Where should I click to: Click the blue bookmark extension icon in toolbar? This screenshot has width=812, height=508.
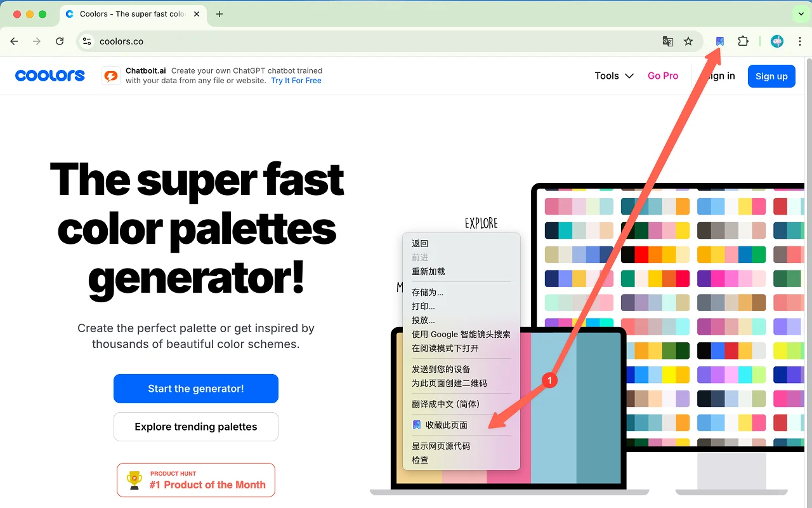[x=720, y=41]
